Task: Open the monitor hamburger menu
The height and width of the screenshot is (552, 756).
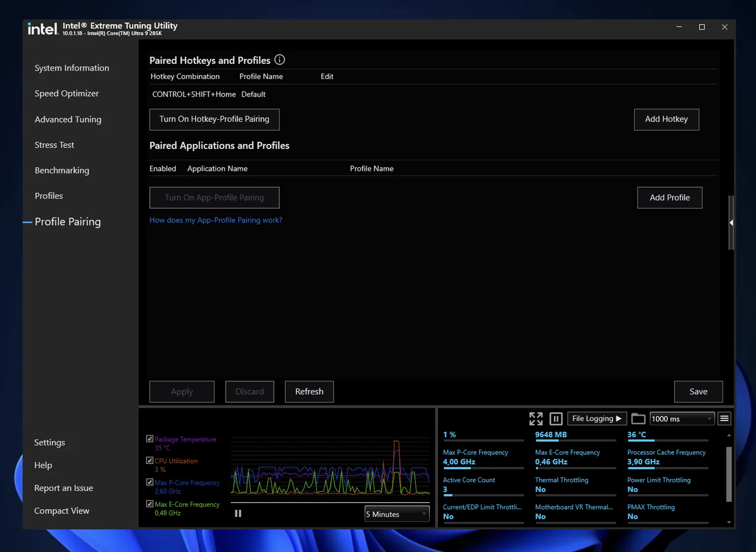Action: tap(724, 418)
